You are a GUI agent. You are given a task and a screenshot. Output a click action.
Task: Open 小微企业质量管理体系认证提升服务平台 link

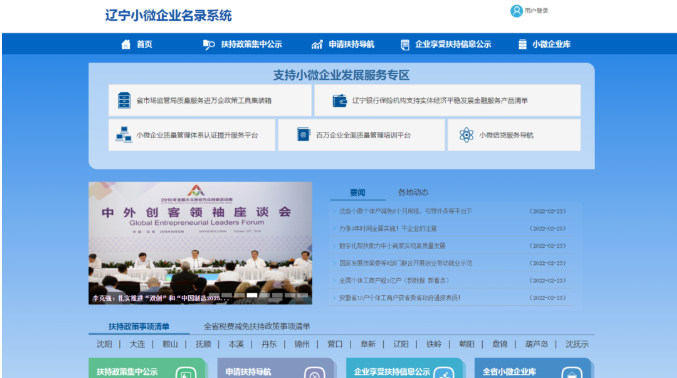tap(197, 135)
